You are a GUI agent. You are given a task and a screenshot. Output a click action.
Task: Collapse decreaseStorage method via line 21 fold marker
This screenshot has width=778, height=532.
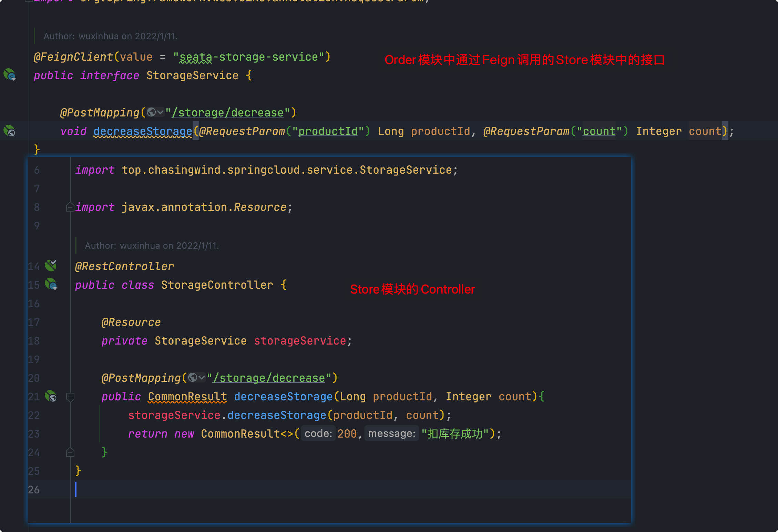(70, 397)
